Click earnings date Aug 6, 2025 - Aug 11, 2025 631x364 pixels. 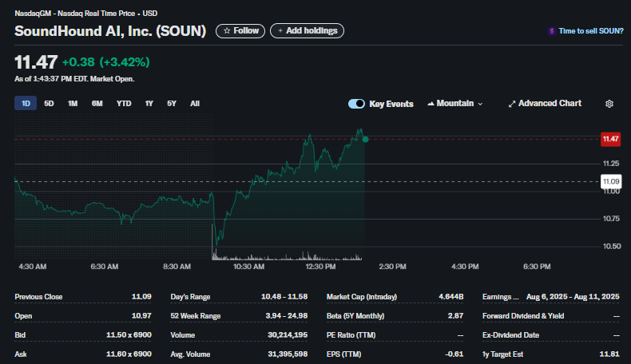[573, 297]
